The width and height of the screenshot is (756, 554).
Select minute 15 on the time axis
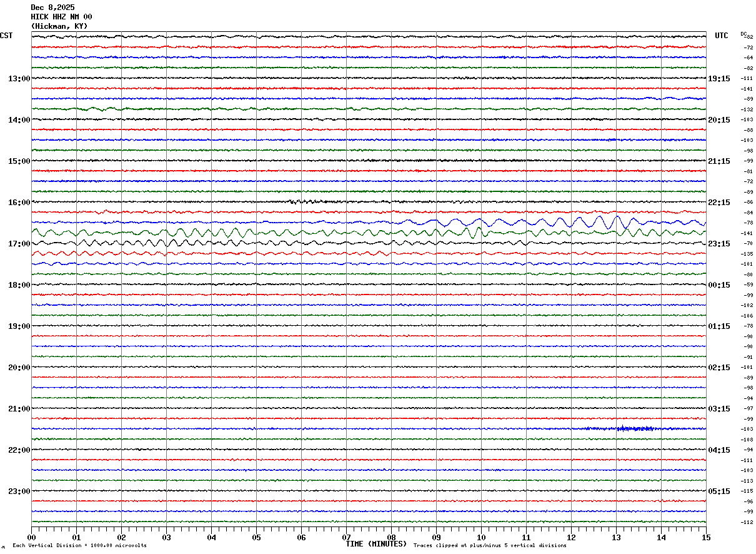pyautogui.click(x=706, y=537)
